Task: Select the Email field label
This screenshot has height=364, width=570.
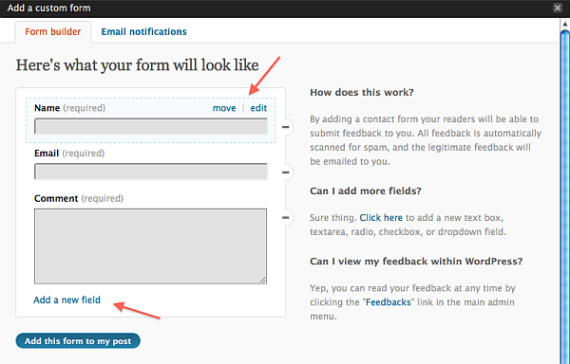Action: (47, 153)
